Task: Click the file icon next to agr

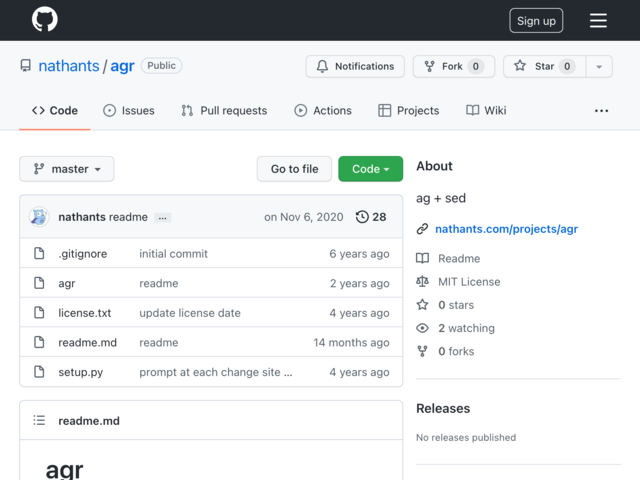Action: pyautogui.click(x=39, y=283)
